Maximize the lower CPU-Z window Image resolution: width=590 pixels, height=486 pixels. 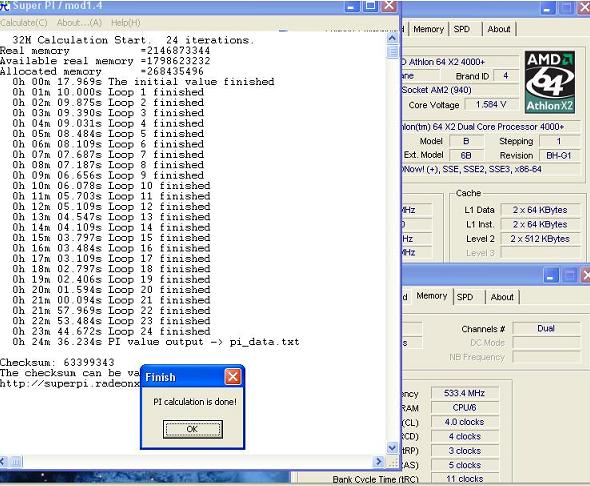569,276
